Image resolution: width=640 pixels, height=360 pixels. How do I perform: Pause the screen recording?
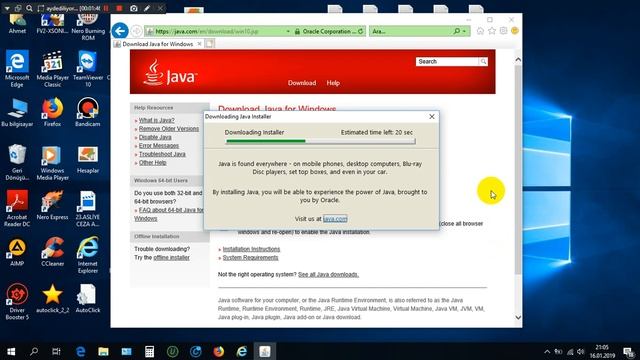point(106,8)
